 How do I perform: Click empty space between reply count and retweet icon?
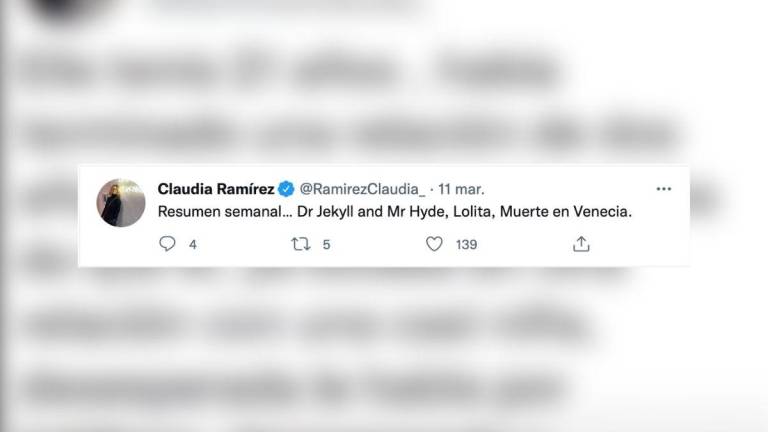[243, 244]
